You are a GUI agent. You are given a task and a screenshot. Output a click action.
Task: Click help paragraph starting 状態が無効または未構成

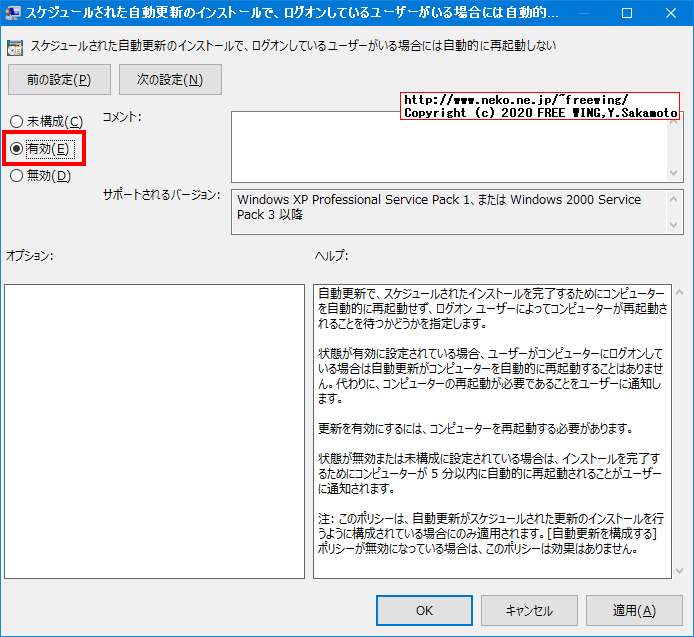490,474
